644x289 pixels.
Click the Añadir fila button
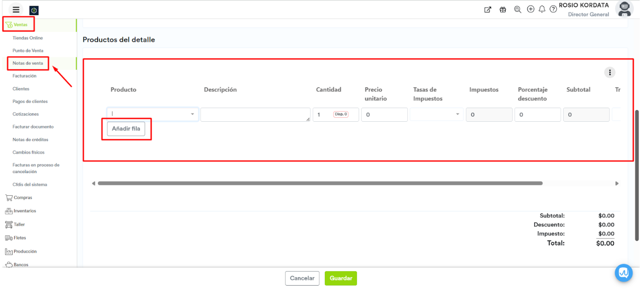[126, 129]
